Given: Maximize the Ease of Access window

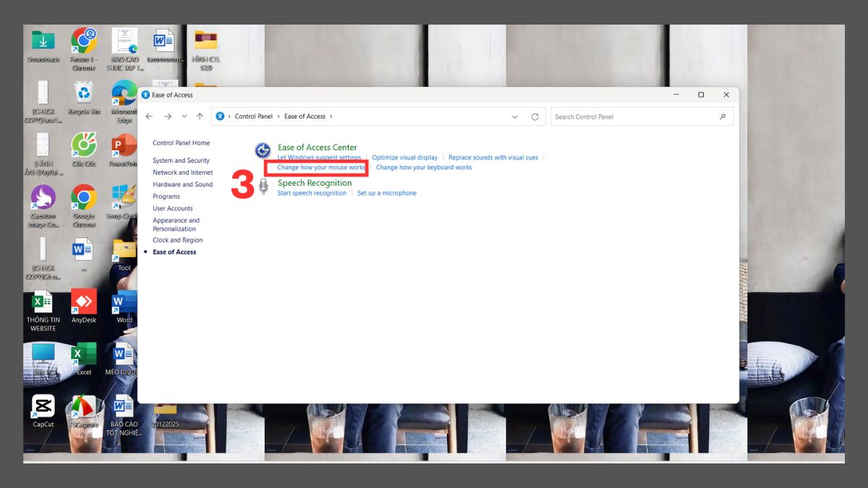Looking at the screenshot, I should [701, 95].
